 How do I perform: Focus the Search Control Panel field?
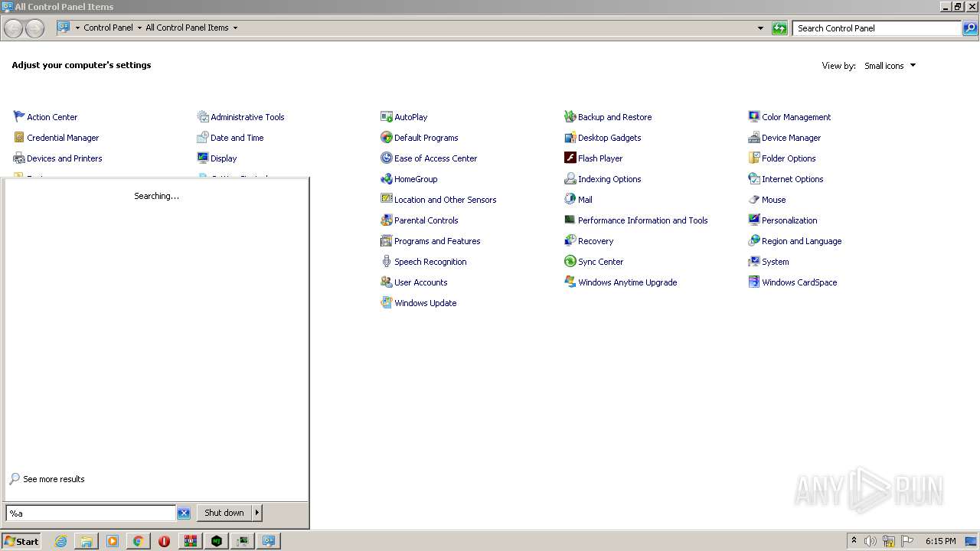tap(877, 28)
